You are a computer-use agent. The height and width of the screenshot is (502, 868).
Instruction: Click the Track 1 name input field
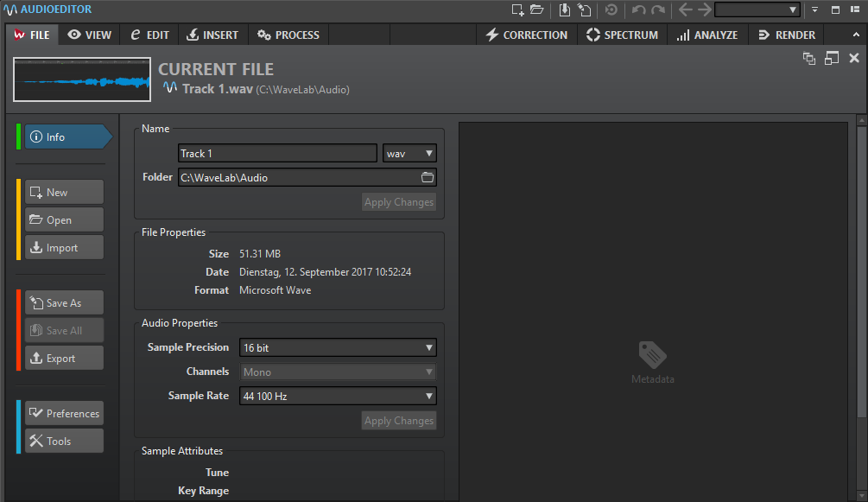[x=277, y=154]
